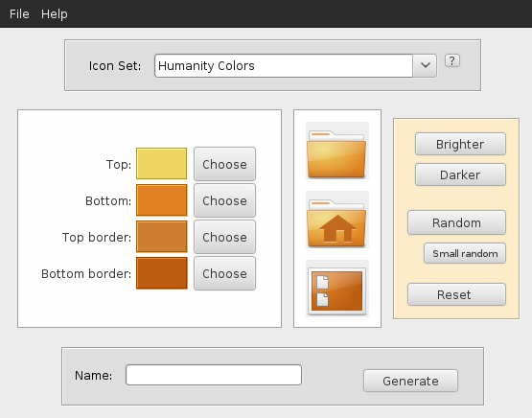532x418 pixels.
Task: Click the Small random button
Action: click(x=465, y=253)
